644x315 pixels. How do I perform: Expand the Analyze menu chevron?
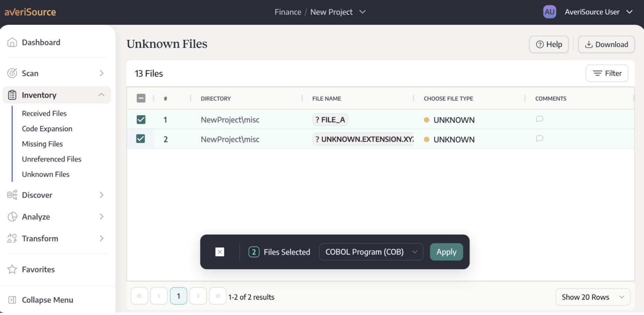(x=101, y=217)
